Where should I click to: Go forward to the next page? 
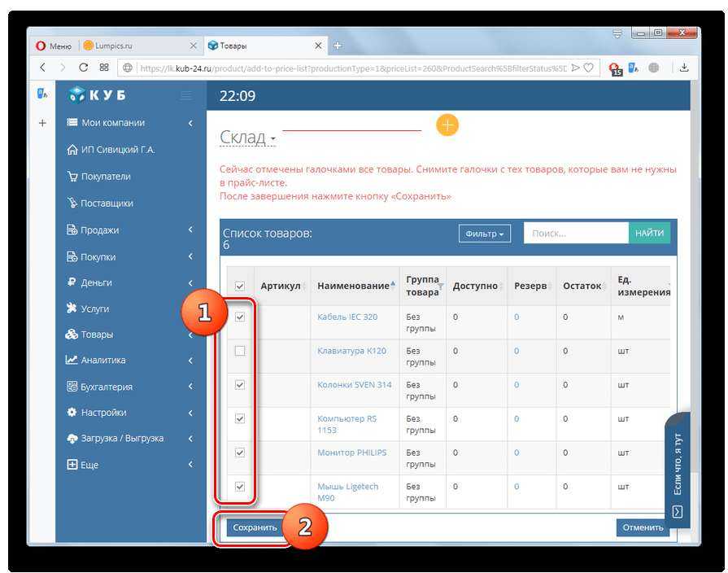[x=63, y=68]
